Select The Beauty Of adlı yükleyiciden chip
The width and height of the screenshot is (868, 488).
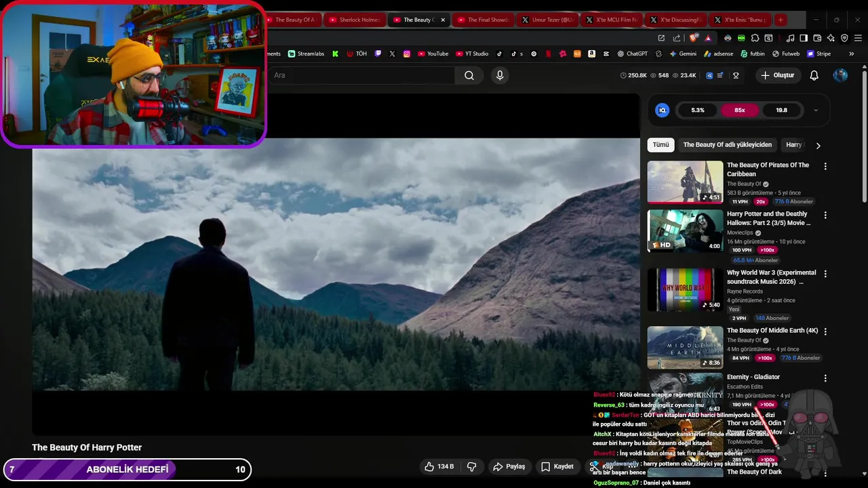point(727,144)
